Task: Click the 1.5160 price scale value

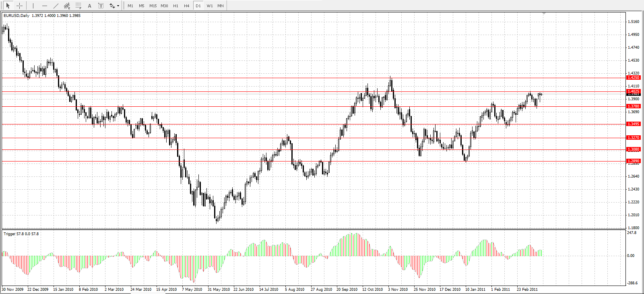Action: click(x=634, y=22)
